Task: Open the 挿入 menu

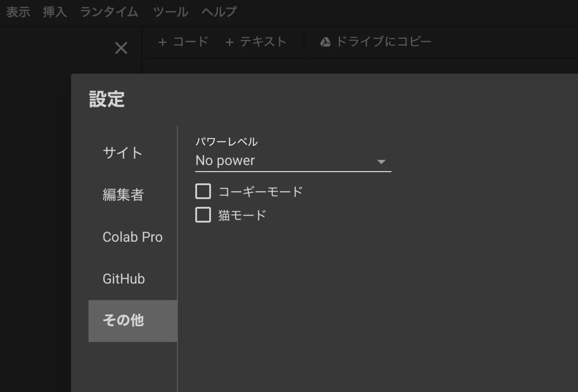Action: tap(55, 12)
